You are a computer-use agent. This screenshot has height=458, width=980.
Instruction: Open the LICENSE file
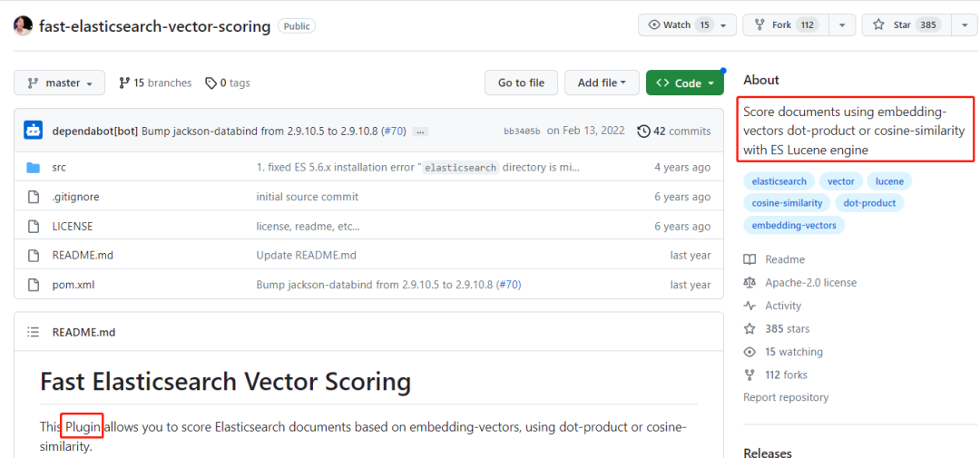(73, 227)
